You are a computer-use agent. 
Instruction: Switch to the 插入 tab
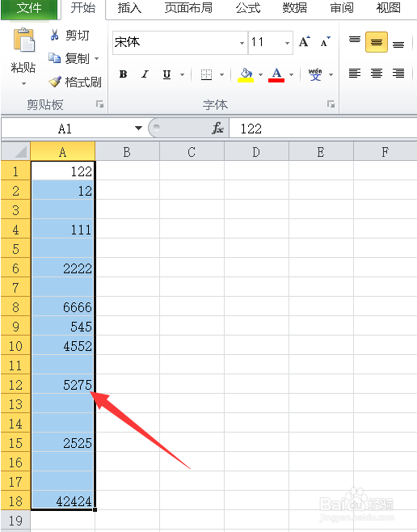click(129, 8)
